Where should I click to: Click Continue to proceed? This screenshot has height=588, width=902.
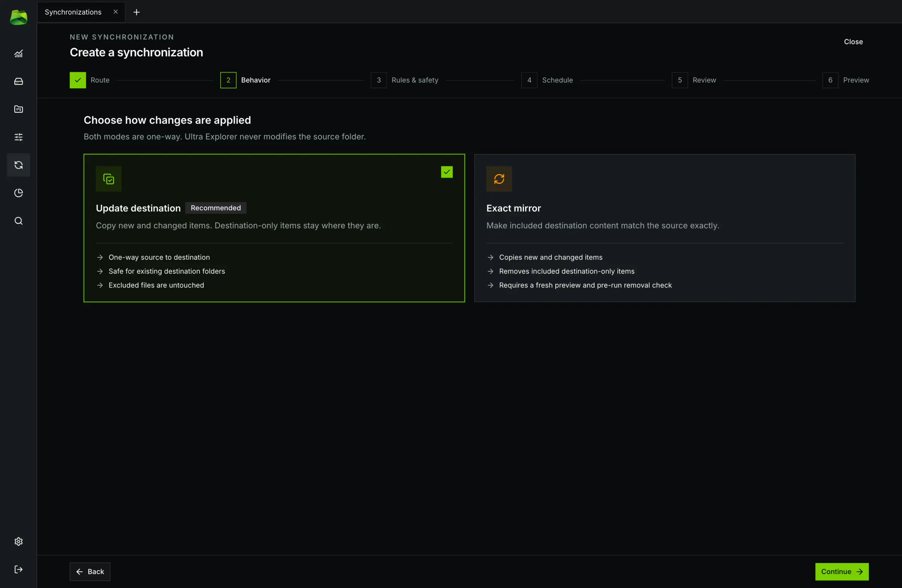point(842,571)
